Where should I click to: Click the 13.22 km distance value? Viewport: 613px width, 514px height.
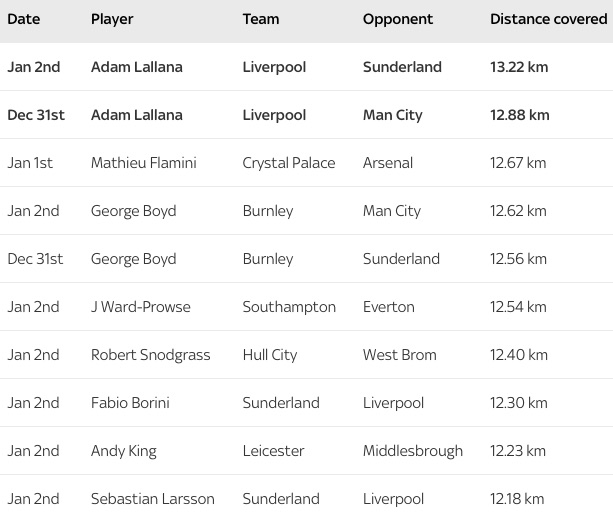click(519, 67)
